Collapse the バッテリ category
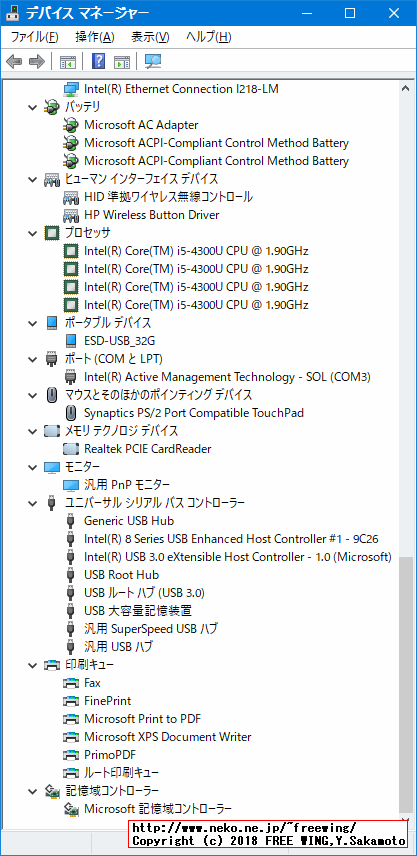 [32, 107]
